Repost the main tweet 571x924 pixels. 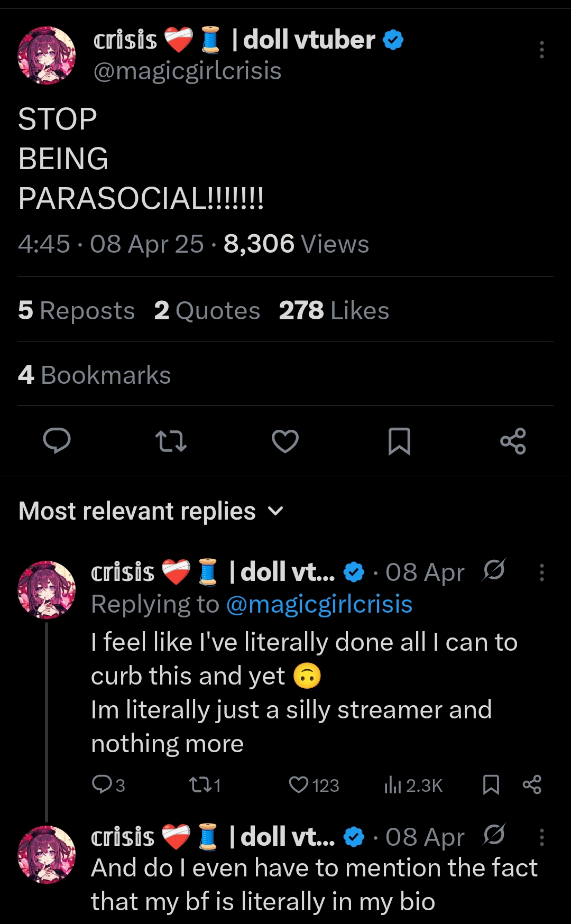171,441
